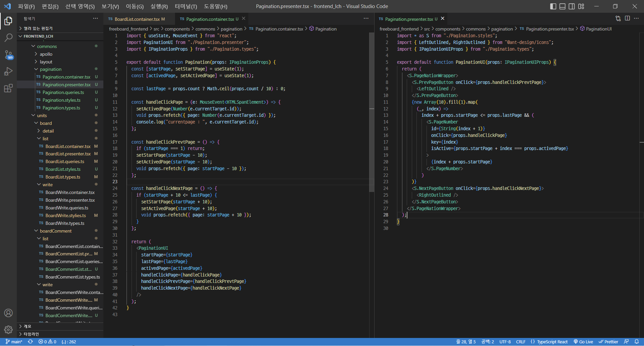Expand the 개요 outline section

(28, 326)
